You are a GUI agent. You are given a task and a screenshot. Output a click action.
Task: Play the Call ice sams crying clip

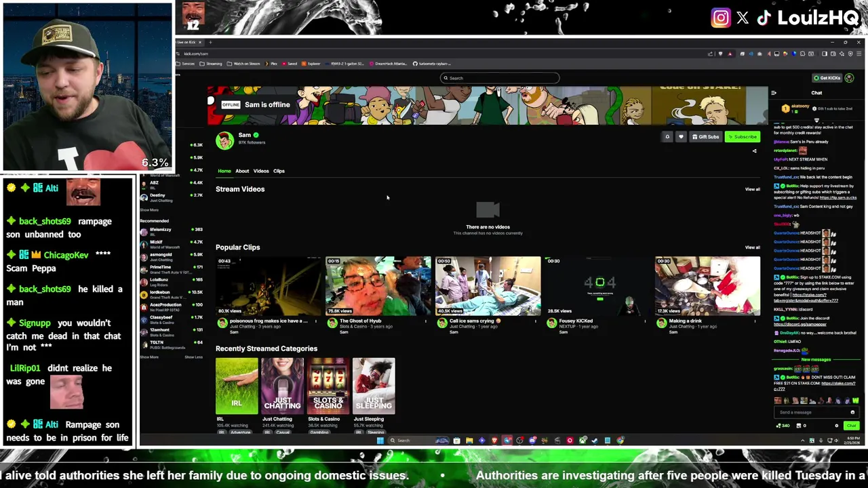pyautogui.click(x=488, y=286)
